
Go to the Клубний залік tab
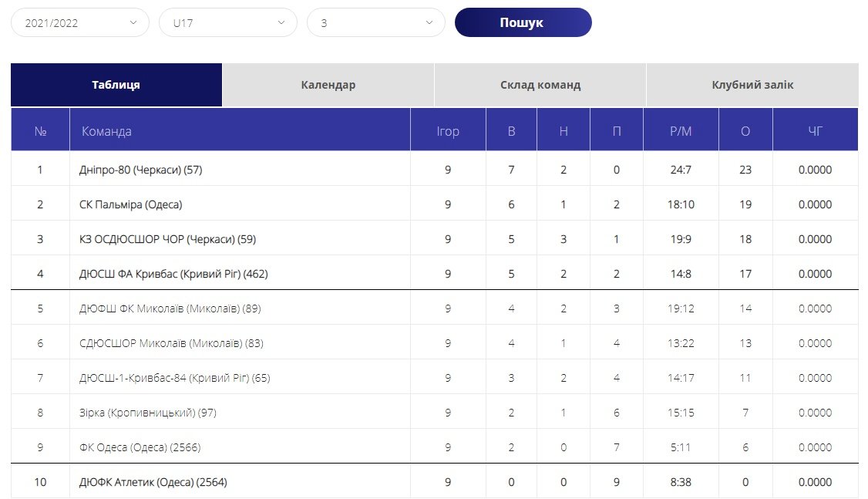pos(752,85)
